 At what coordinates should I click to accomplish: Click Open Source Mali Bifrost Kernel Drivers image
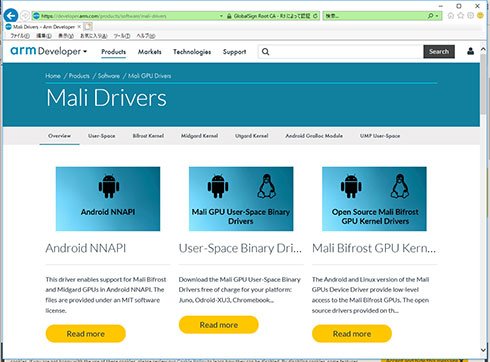click(x=374, y=199)
